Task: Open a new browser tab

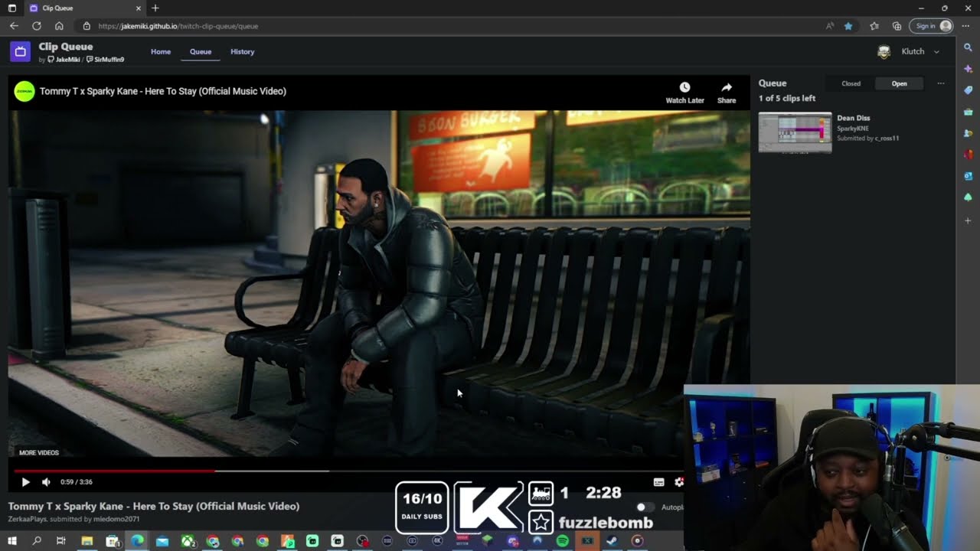Action: point(155,8)
